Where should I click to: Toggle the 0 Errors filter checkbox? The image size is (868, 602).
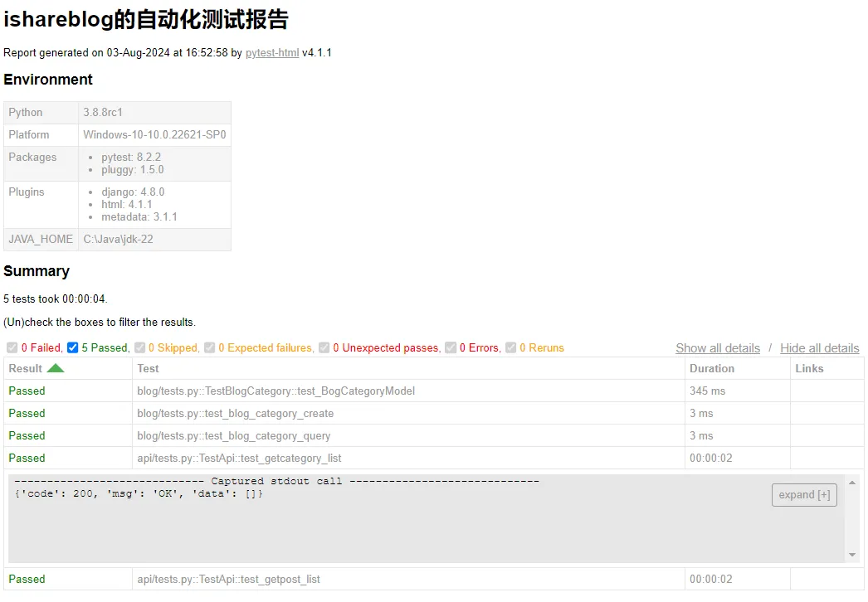tap(451, 348)
